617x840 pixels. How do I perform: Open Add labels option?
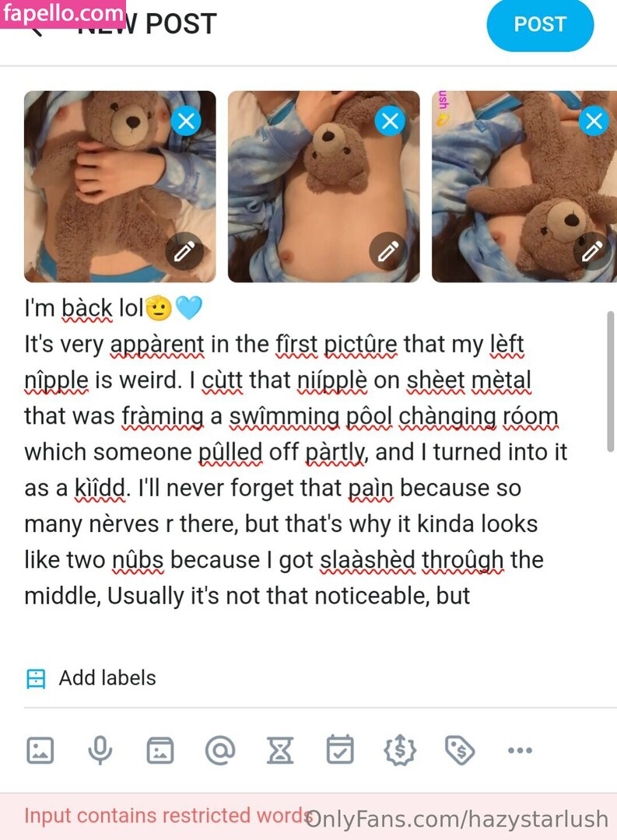coord(91,678)
